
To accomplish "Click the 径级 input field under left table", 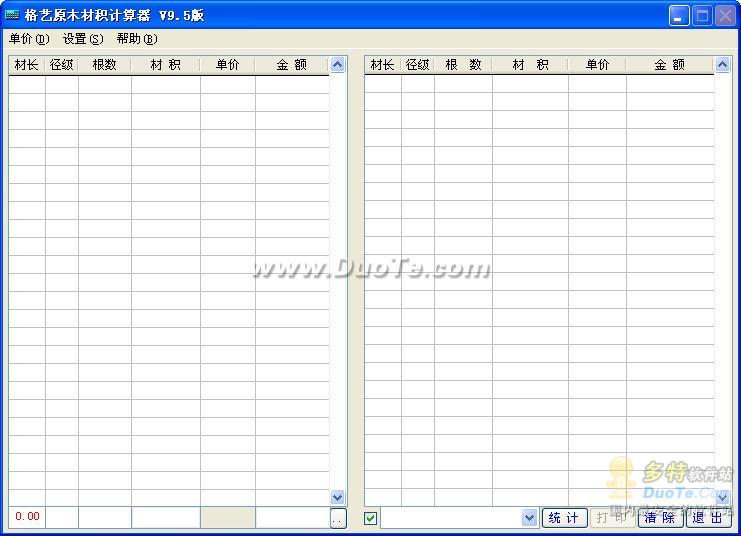I will tap(62, 517).
